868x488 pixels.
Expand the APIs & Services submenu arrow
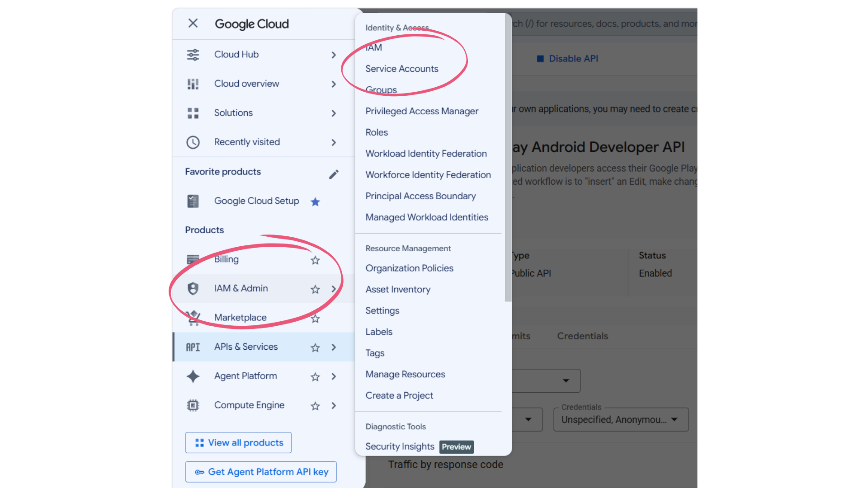pyautogui.click(x=334, y=347)
